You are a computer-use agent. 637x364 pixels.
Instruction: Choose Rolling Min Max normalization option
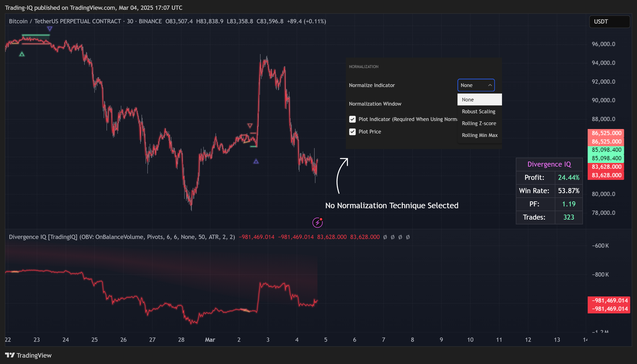pos(479,135)
